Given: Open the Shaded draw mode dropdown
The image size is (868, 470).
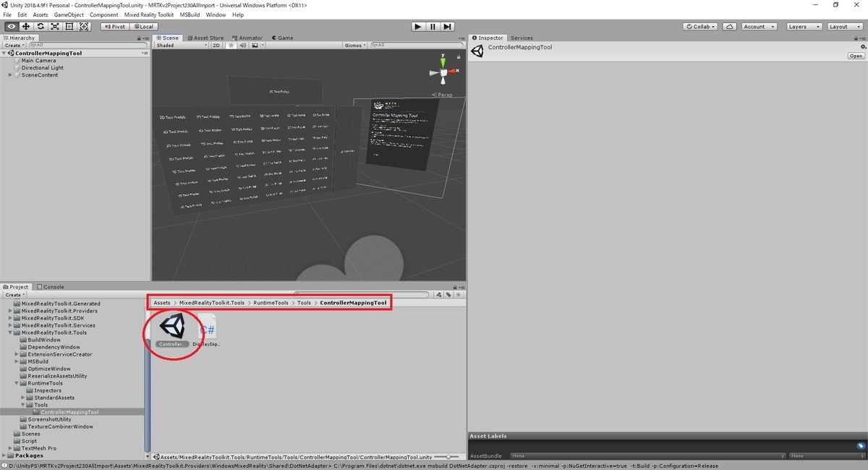Looking at the screenshot, I should click(x=182, y=45).
